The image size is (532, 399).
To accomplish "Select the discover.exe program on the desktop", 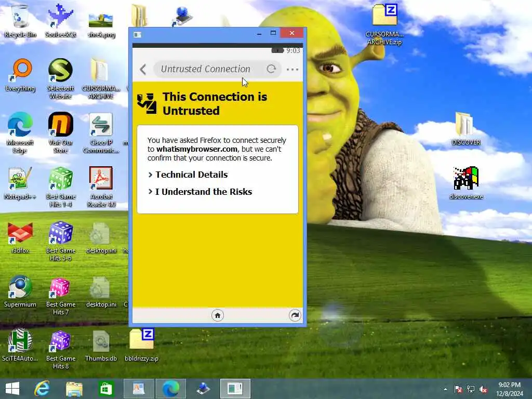I will [466, 183].
